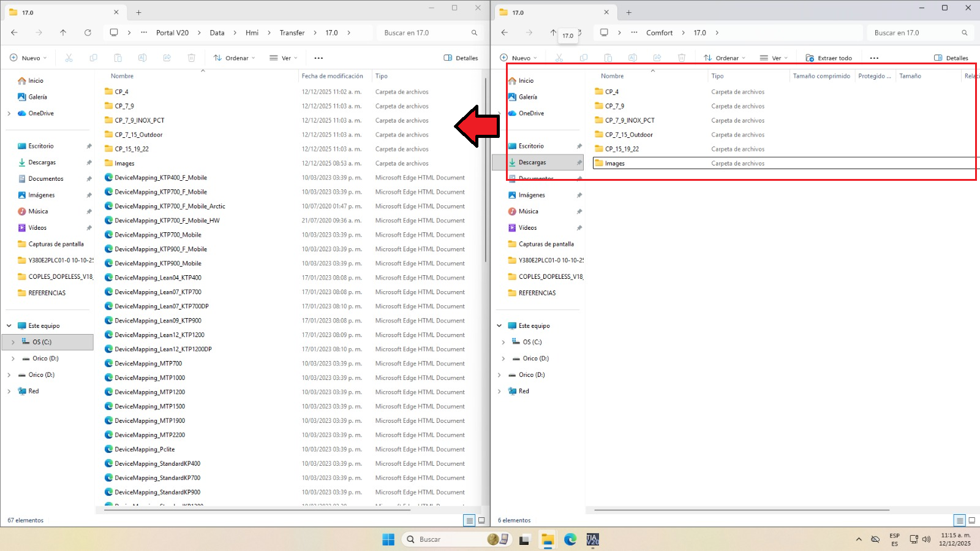
Task: Select the 17.0 tab of the Comfort window
Action: click(554, 12)
